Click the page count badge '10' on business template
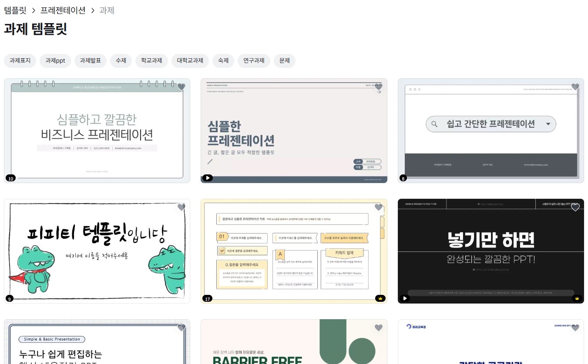The image size is (588, 364). 10,178
